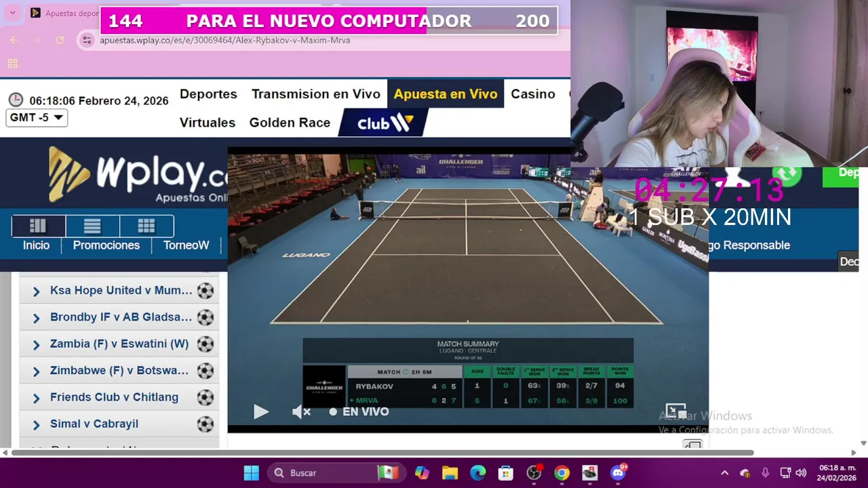Open the apps grid in bookmarks bar
This screenshot has height=488, width=868.
[12, 64]
